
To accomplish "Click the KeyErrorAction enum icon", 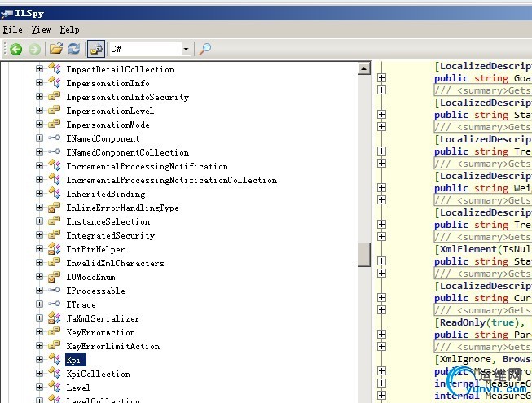I will 55,331.
